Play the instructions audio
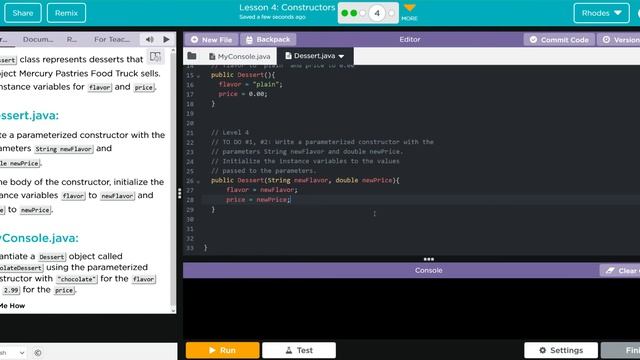Image resolution: width=640 pixels, height=360 pixels. click(x=166, y=40)
